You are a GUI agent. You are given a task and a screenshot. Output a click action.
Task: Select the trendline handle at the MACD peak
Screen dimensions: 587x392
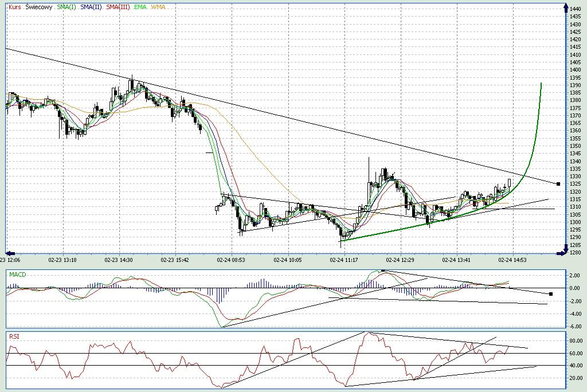tap(383, 270)
